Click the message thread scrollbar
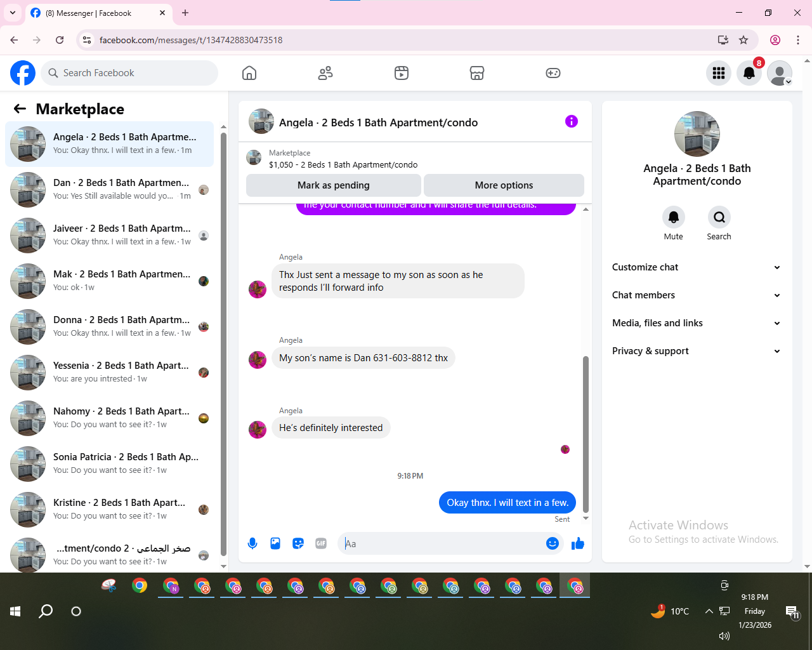The height and width of the screenshot is (650, 812). coord(586,434)
